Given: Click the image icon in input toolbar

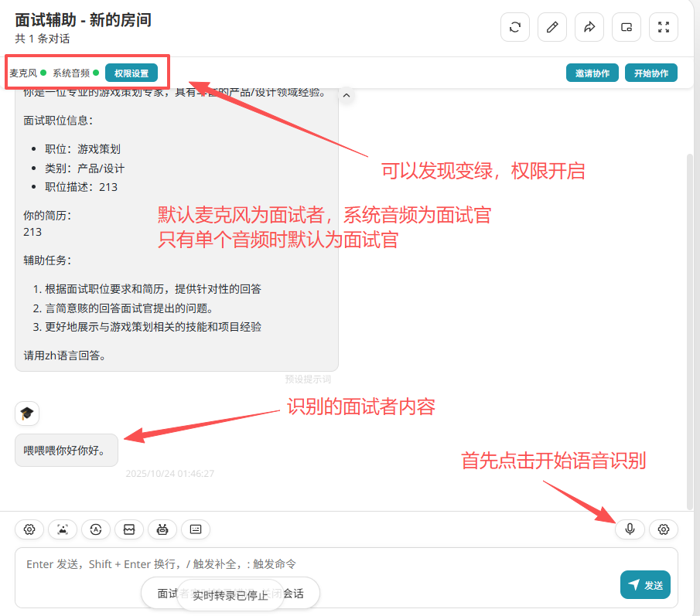Looking at the screenshot, I should 129,529.
